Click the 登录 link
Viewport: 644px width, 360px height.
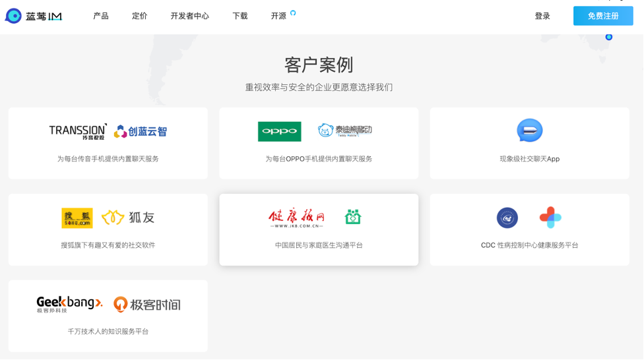542,16
